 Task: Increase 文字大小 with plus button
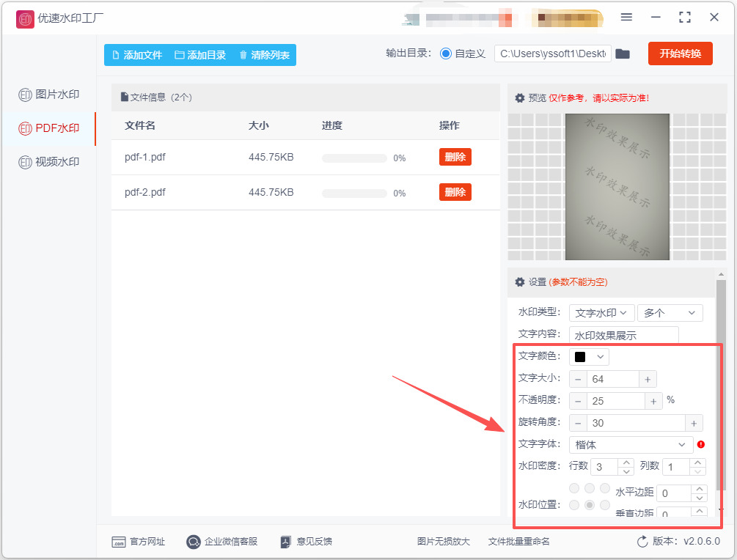tap(648, 379)
